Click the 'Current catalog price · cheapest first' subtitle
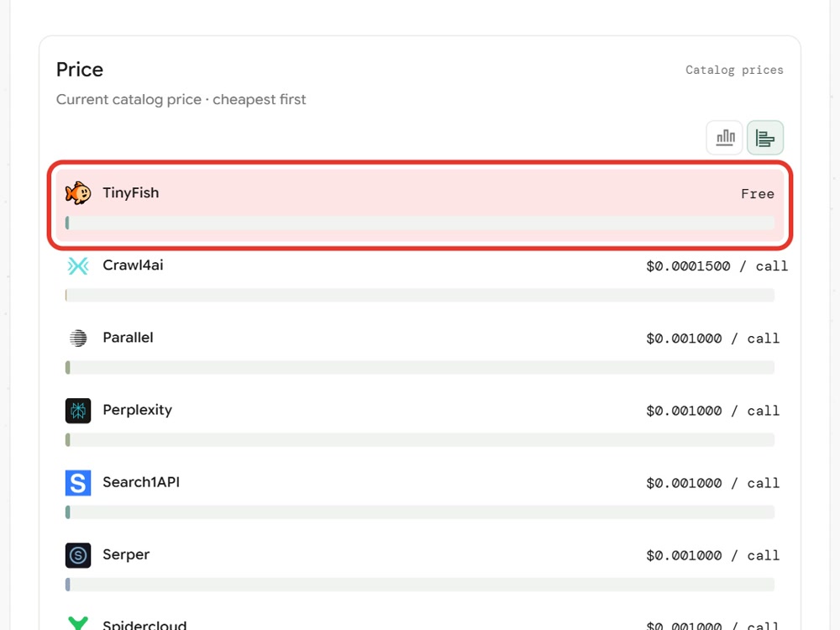The width and height of the screenshot is (840, 630). coord(181,100)
